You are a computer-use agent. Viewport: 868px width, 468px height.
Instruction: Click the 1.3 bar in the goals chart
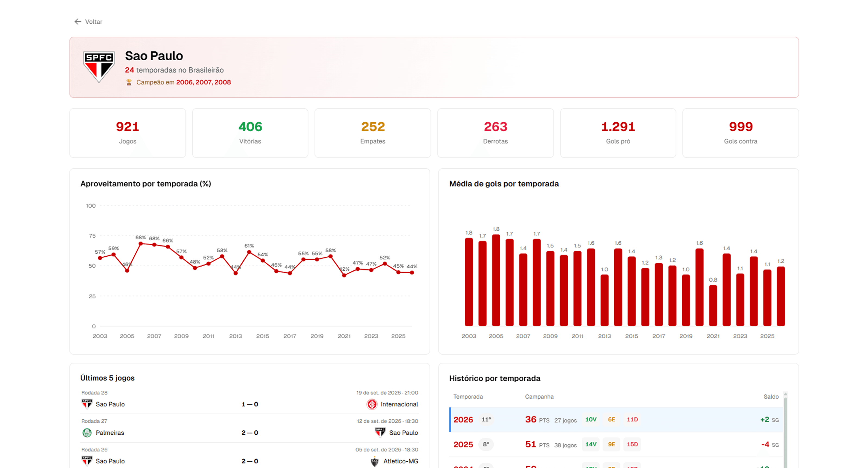[659, 295]
